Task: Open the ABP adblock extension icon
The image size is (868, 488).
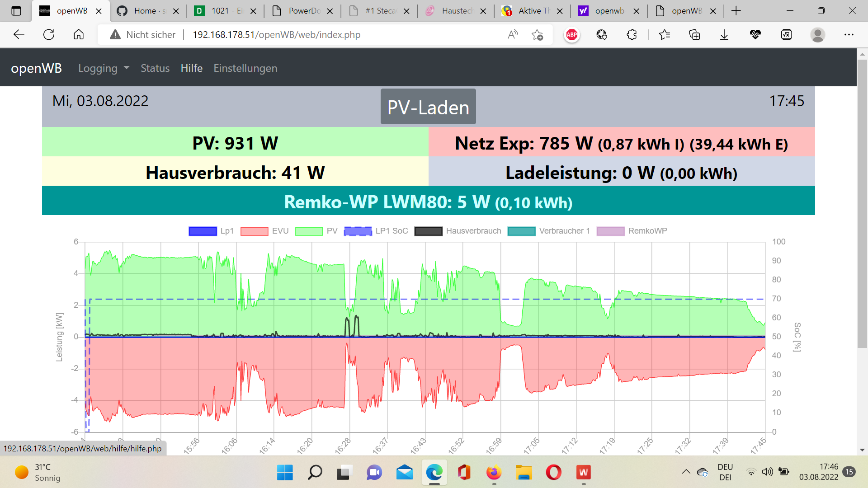Action: [x=572, y=35]
